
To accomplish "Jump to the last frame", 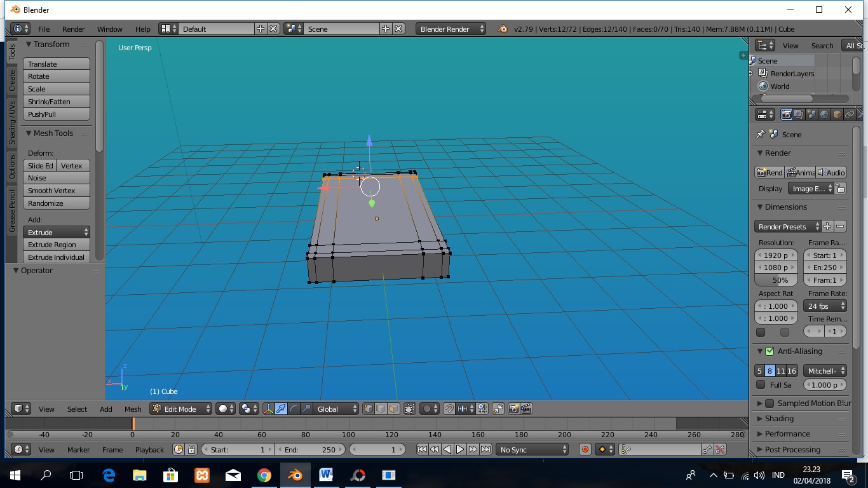I will [x=485, y=449].
